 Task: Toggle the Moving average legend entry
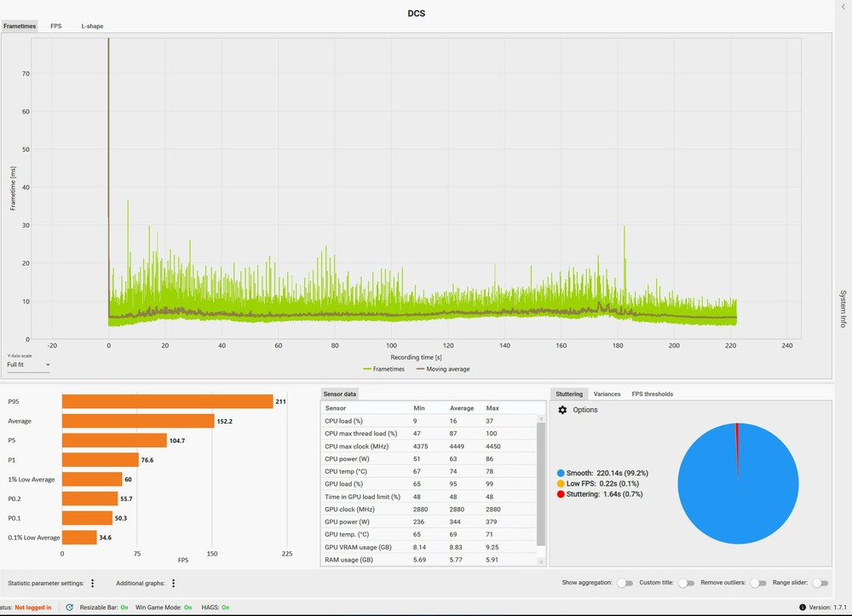(443, 369)
